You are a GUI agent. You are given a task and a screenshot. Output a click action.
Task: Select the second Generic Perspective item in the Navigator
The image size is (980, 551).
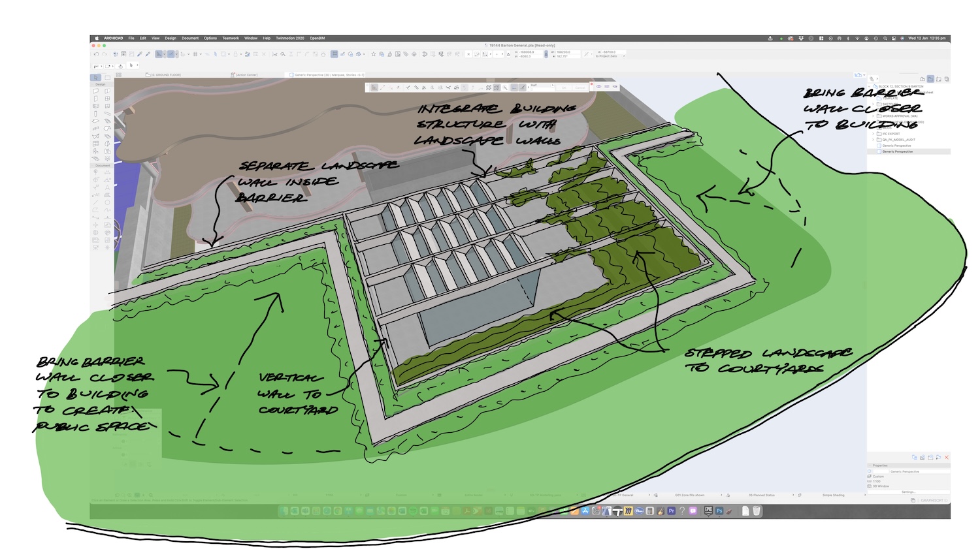[898, 151]
